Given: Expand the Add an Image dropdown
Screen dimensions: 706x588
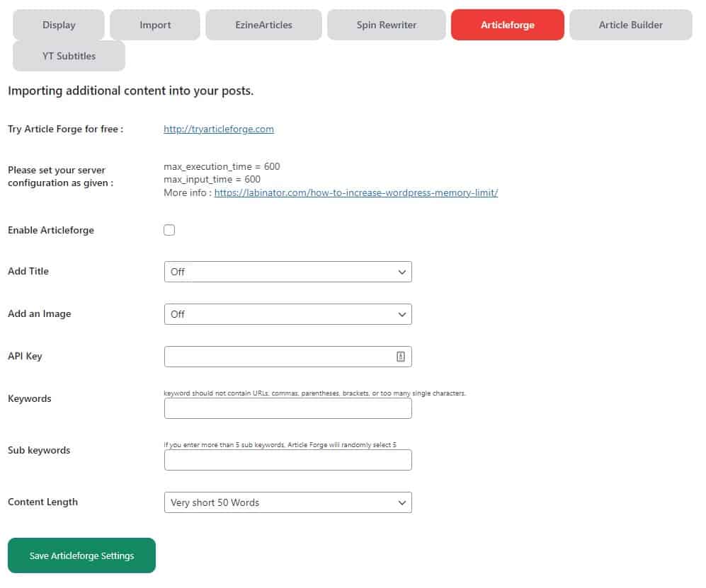Looking at the screenshot, I should point(287,314).
